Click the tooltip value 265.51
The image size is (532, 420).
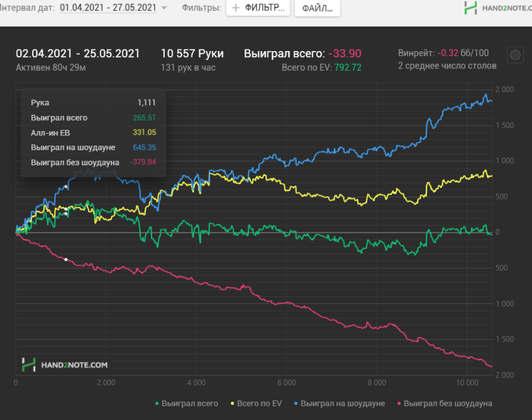click(x=144, y=118)
